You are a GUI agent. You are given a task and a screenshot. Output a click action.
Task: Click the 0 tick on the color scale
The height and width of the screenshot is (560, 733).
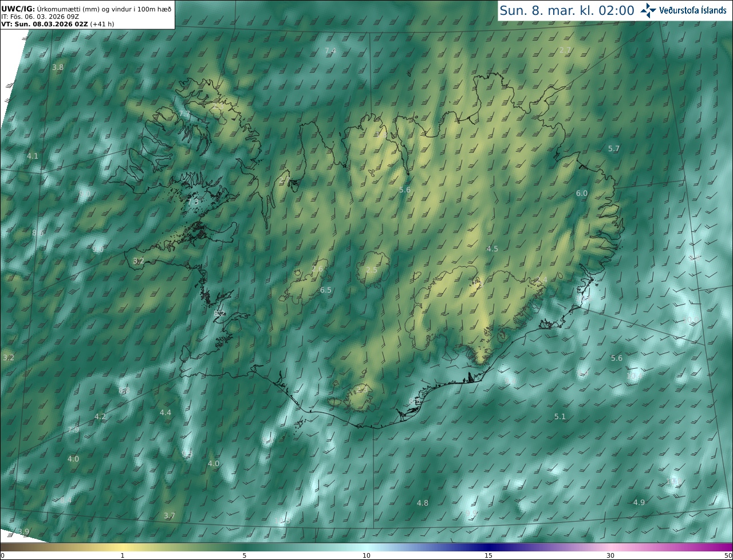pos(2,555)
